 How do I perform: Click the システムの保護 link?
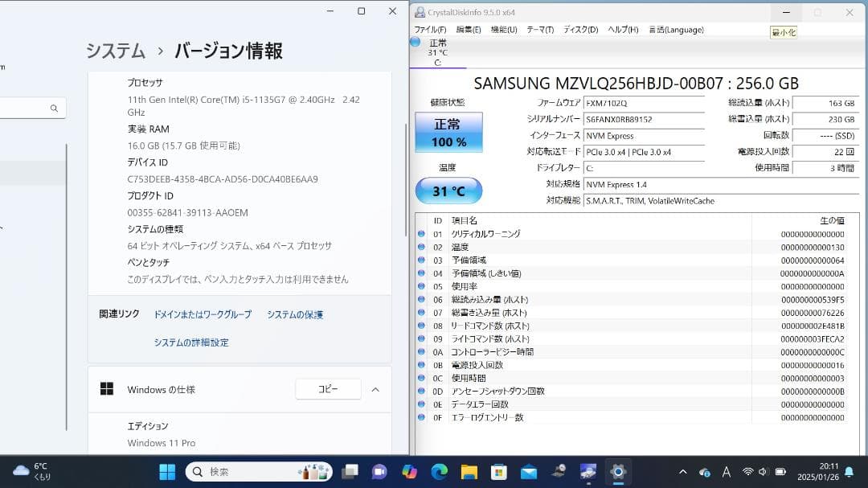[x=295, y=314]
